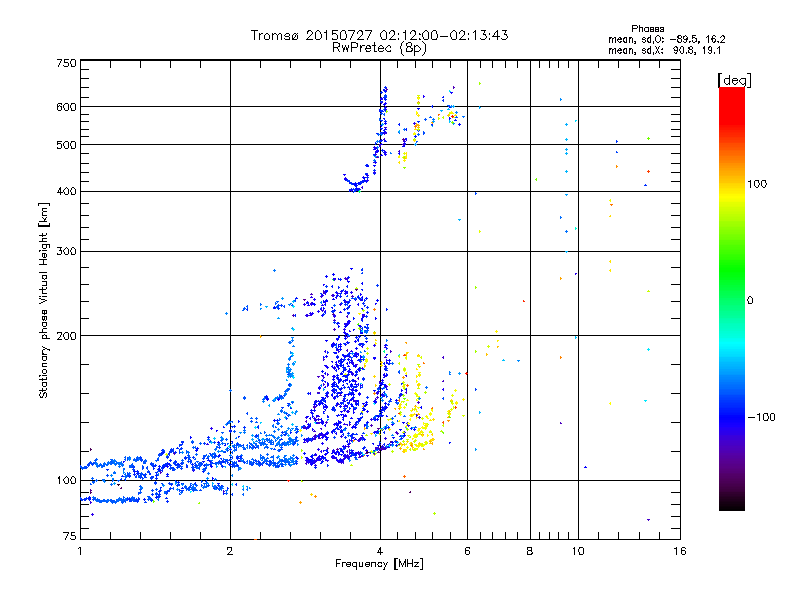Click the 'Phases' legend heading

pyautogui.click(x=647, y=29)
